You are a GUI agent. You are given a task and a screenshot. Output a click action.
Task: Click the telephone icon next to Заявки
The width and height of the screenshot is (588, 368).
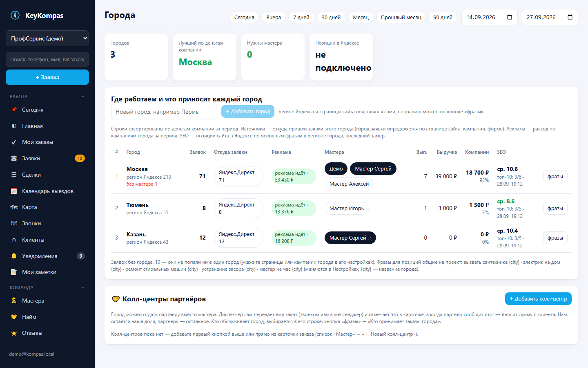coord(14,158)
